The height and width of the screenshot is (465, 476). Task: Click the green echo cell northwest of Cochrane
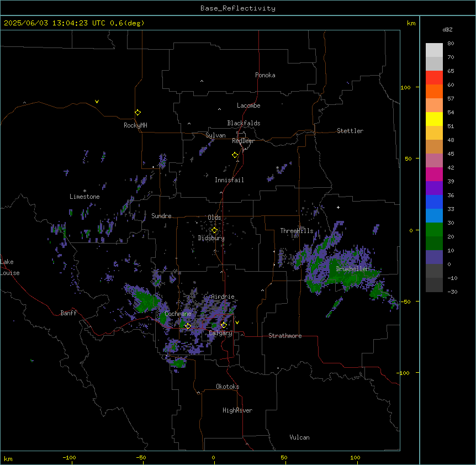click(146, 301)
